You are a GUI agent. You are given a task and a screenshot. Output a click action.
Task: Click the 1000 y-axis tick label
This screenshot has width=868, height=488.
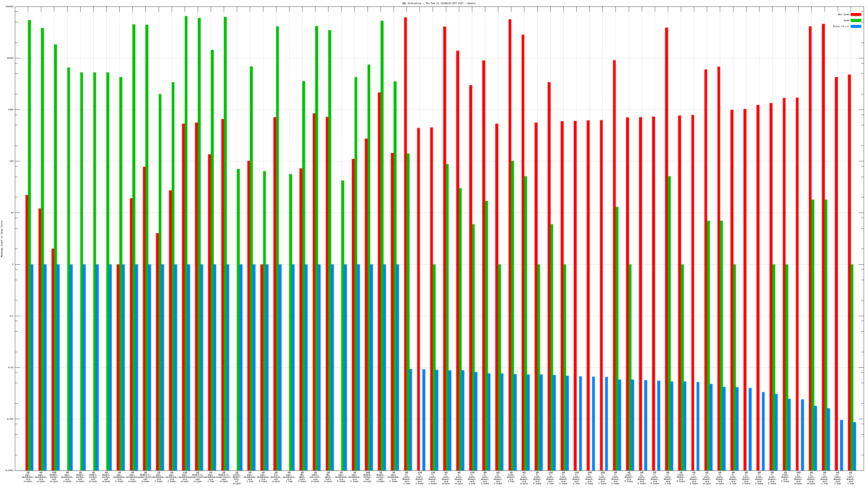click(x=11, y=110)
